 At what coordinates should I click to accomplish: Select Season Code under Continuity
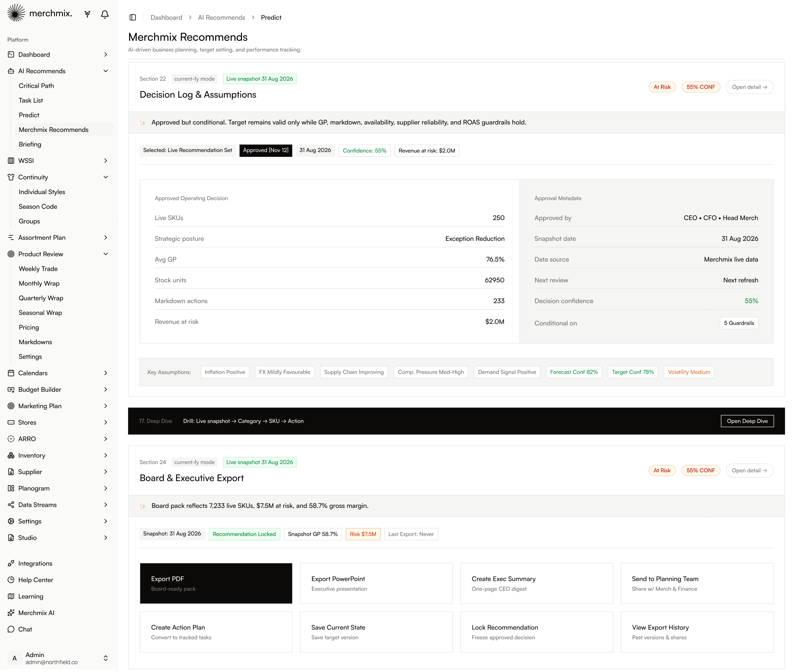pos(38,206)
